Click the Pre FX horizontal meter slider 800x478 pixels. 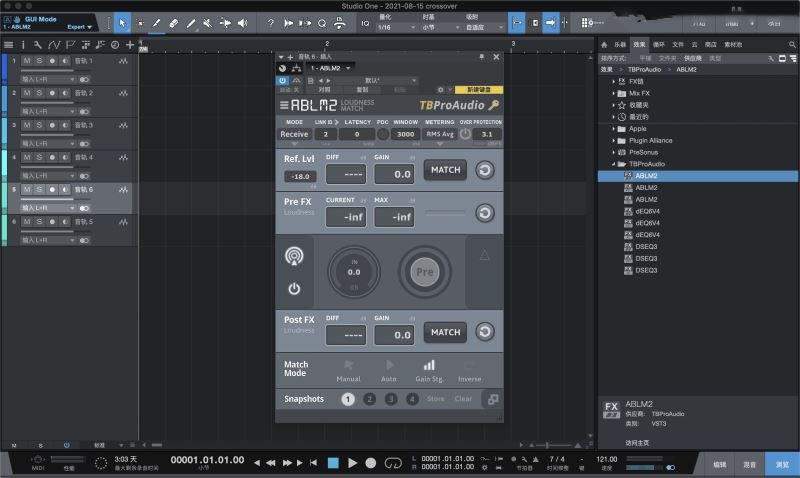point(445,213)
